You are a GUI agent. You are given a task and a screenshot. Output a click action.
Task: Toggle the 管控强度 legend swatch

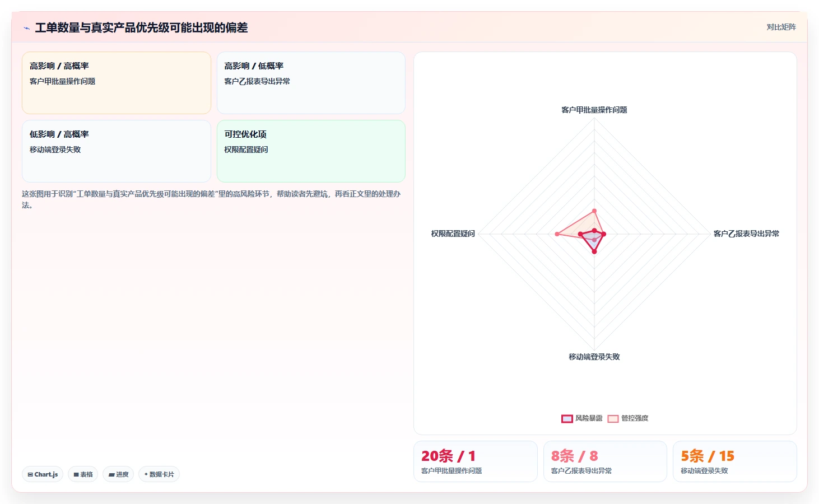click(613, 418)
